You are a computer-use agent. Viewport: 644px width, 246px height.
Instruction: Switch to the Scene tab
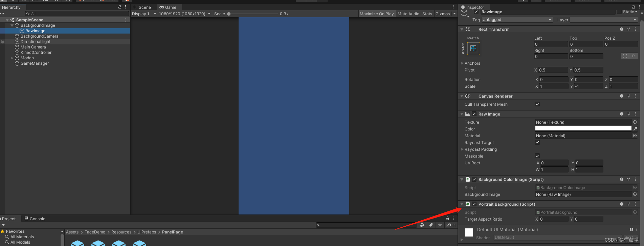click(142, 7)
